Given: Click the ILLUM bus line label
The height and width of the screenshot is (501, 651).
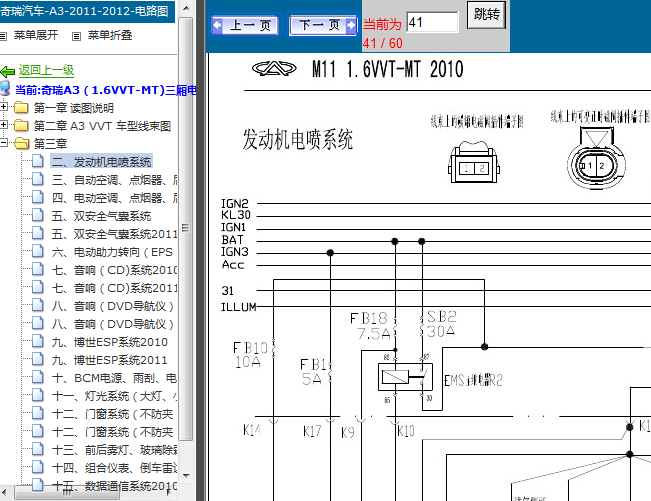Looking at the screenshot, I should click(x=239, y=307).
